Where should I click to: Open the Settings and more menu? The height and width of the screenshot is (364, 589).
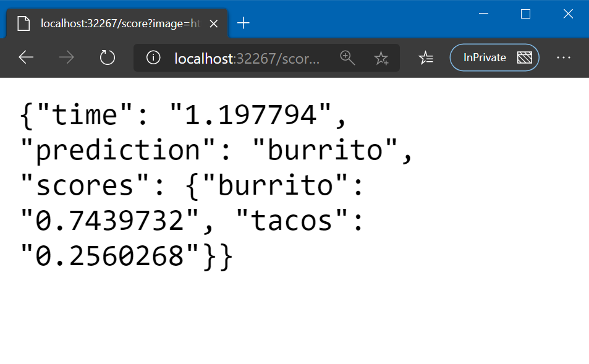click(x=563, y=57)
